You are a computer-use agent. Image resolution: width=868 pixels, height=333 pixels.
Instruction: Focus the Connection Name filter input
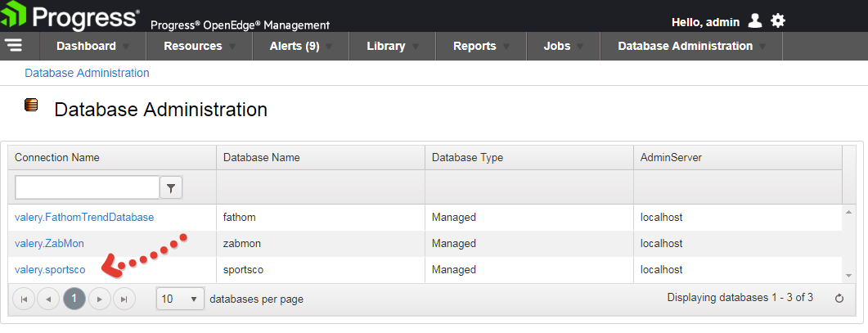[88, 187]
